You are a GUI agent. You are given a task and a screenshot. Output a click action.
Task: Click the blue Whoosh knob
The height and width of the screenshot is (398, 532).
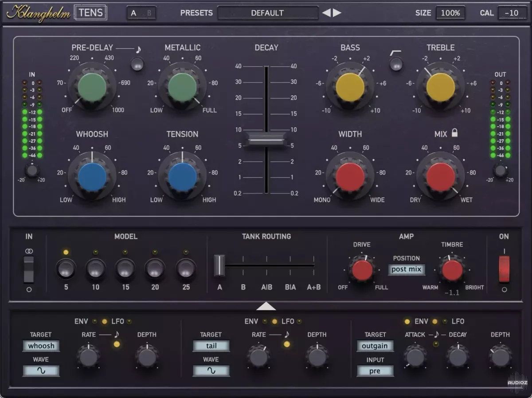[x=92, y=176]
